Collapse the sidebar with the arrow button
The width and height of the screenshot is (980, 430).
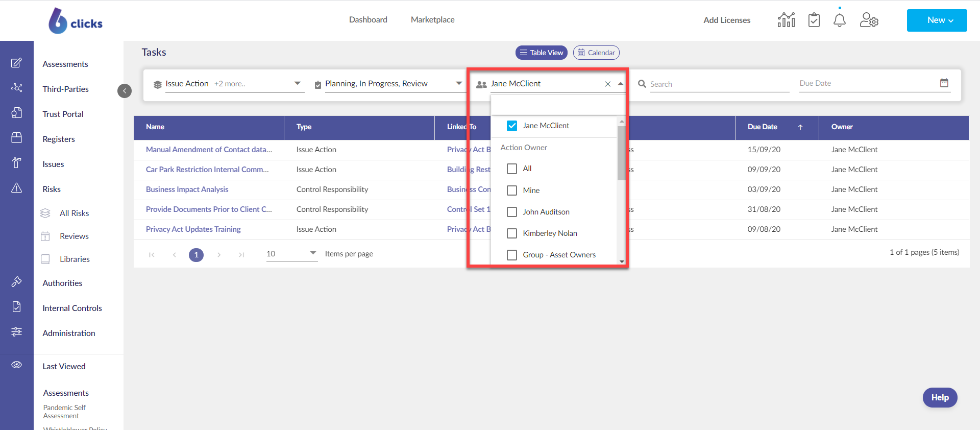click(125, 91)
